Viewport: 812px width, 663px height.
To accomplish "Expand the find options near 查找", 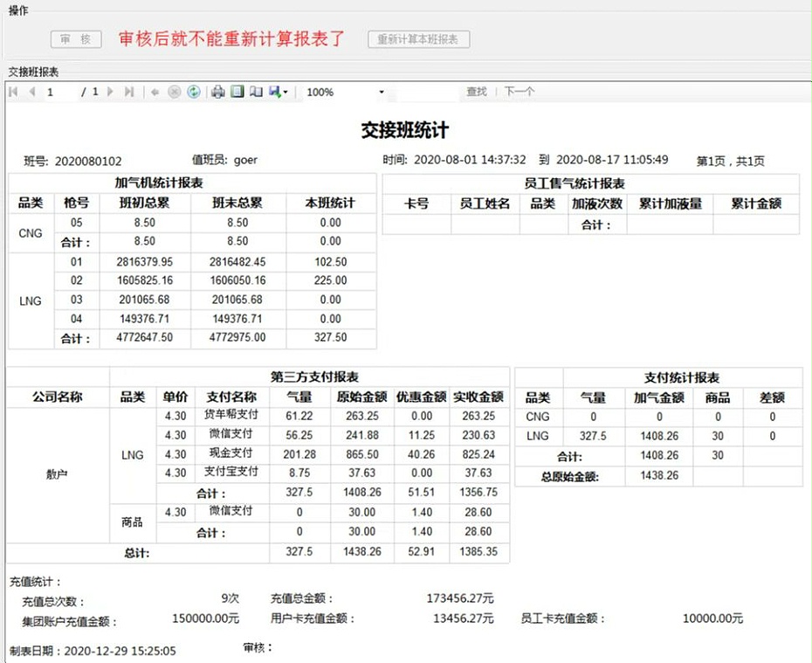I will click(x=477, y=92).
